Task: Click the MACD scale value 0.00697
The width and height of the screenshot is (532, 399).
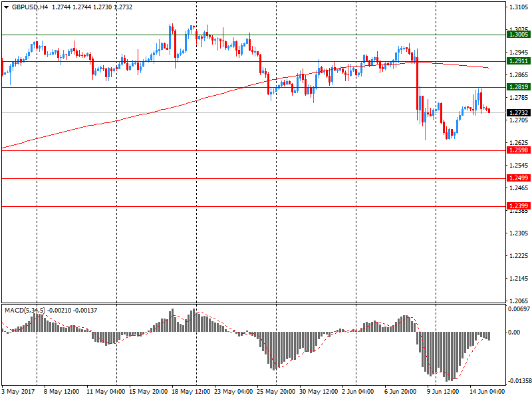Action: pyautogui.click(x=519, y=309)
